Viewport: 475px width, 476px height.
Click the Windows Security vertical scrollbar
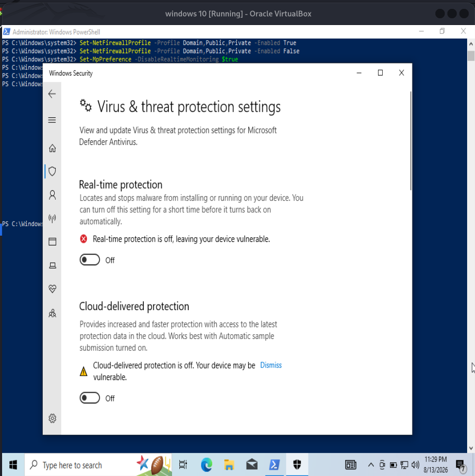[411, 141]
